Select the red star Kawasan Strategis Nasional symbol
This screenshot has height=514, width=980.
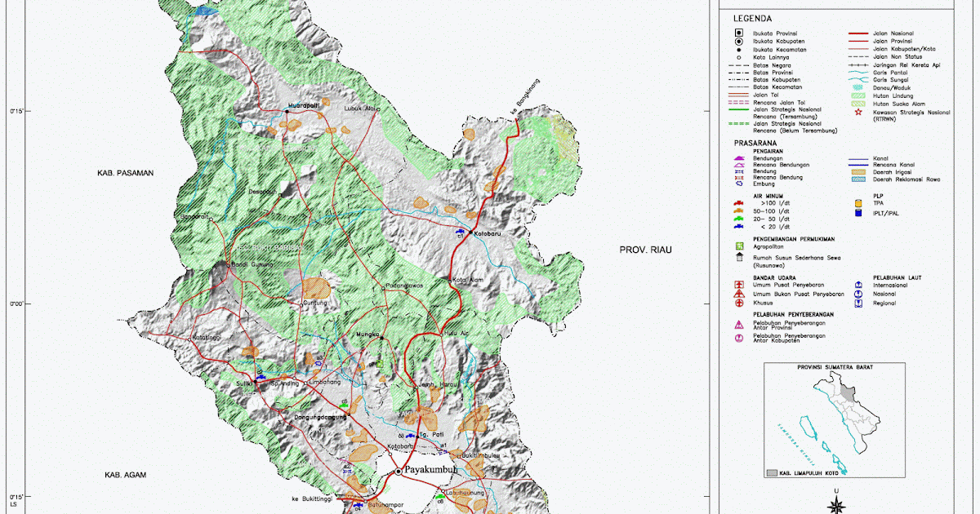[858, 112]
